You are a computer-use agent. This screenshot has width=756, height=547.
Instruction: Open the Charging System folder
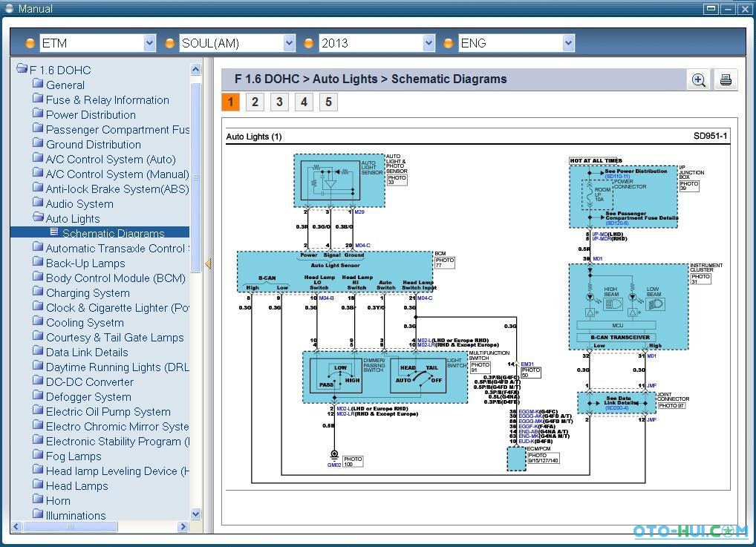coord(81,293)
